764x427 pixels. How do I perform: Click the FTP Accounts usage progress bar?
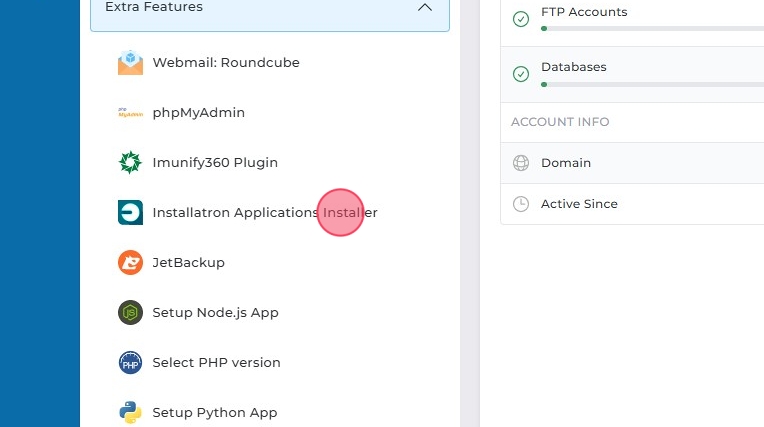(650, 29)
